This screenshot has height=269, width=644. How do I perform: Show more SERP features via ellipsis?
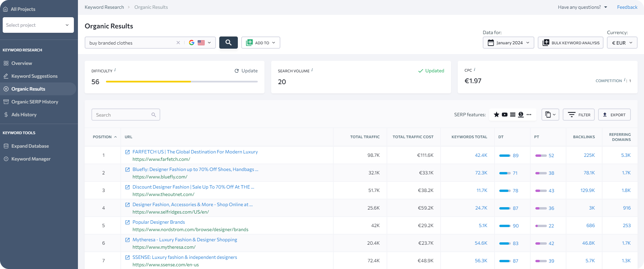point(529,115)
